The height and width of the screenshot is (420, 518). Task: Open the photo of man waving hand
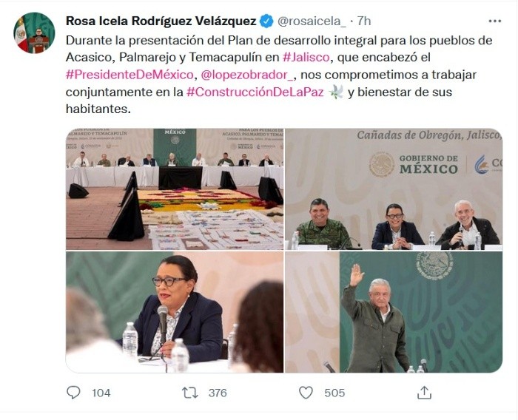click(x=394, y=312)
